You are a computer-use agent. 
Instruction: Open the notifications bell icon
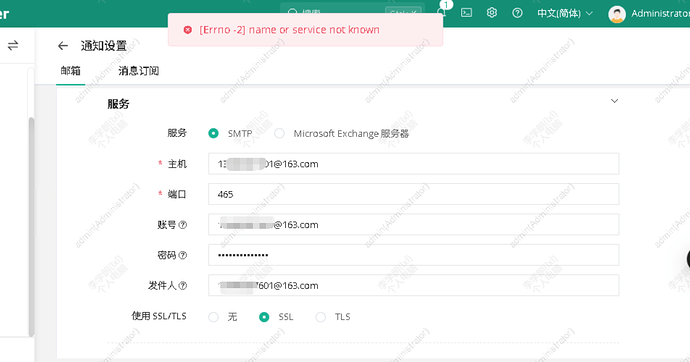441,12
